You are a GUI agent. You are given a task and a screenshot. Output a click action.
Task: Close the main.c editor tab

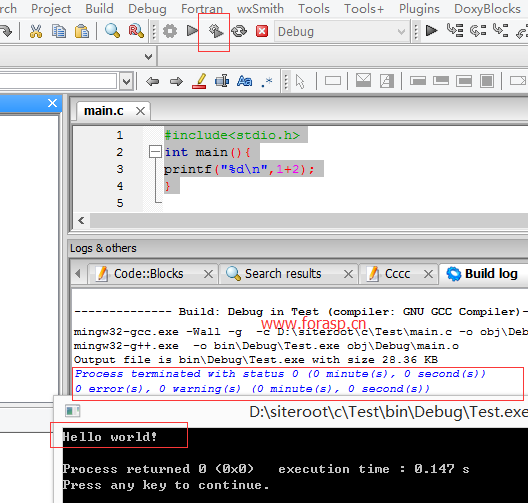(140, 111)
